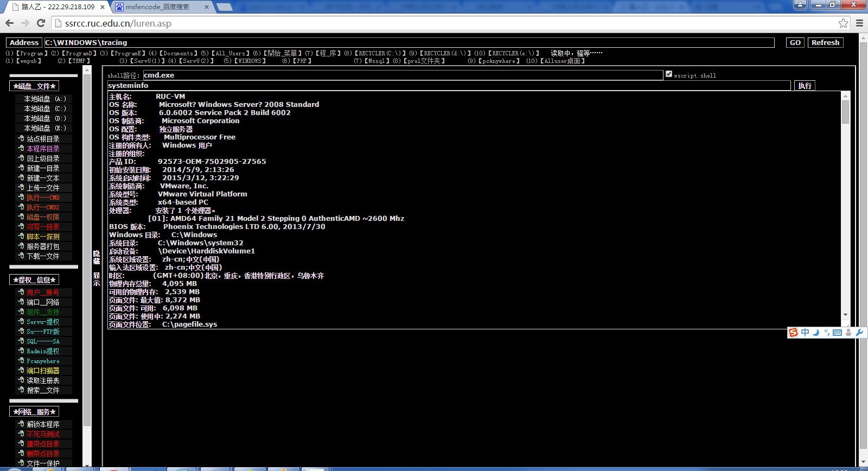The height and width of the screenshot is (471, 868).
Task: Switch to the msfencode_百度搜索 tab
Action: point(162,7)
